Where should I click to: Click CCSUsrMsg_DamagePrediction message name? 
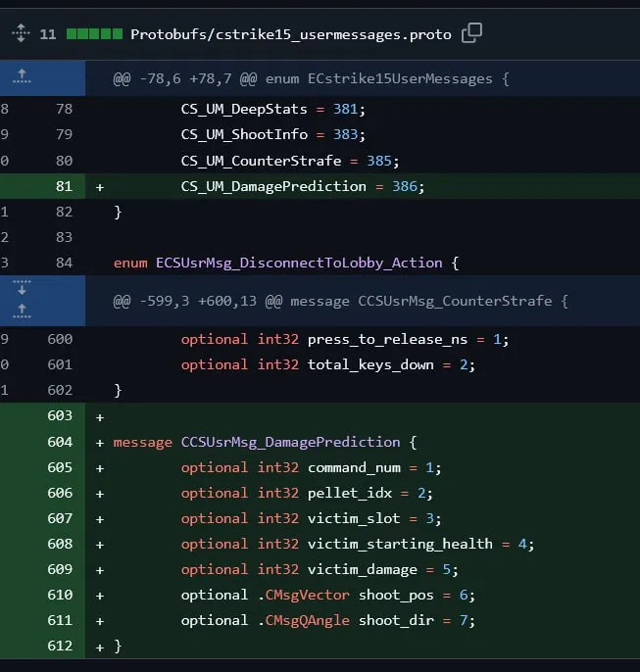pos(290,442)
